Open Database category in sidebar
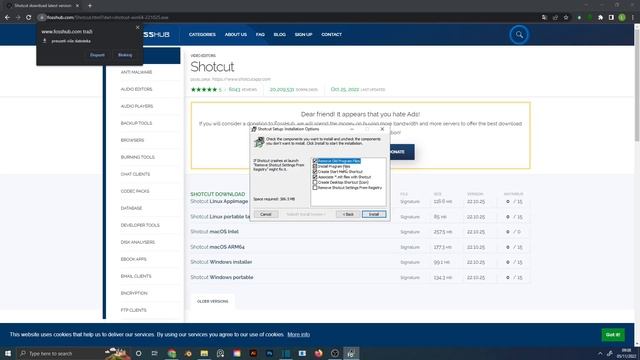 click(x=131, y=208)
